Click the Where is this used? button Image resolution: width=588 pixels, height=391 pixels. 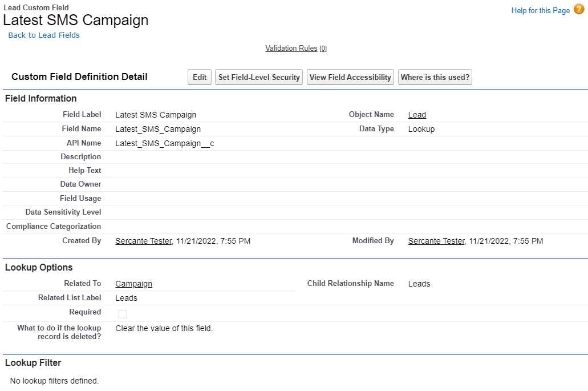pyautogui.click(x=435, y=78)
